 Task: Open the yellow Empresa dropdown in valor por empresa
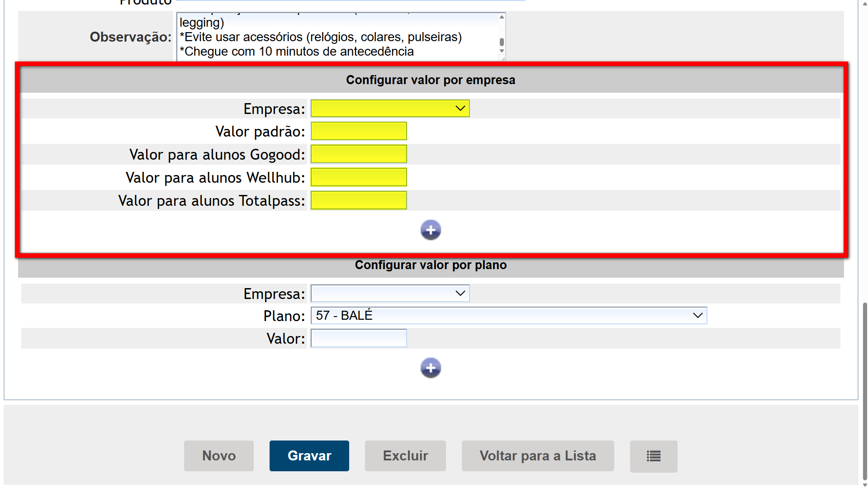[x=390, y=109]
